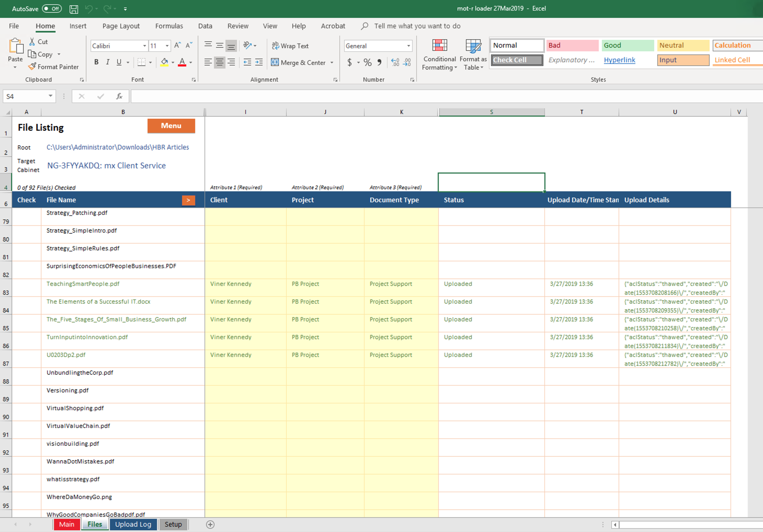Click the Copy icon
The width and height of the screenshot is (763, 532).
tap(32, 54)
